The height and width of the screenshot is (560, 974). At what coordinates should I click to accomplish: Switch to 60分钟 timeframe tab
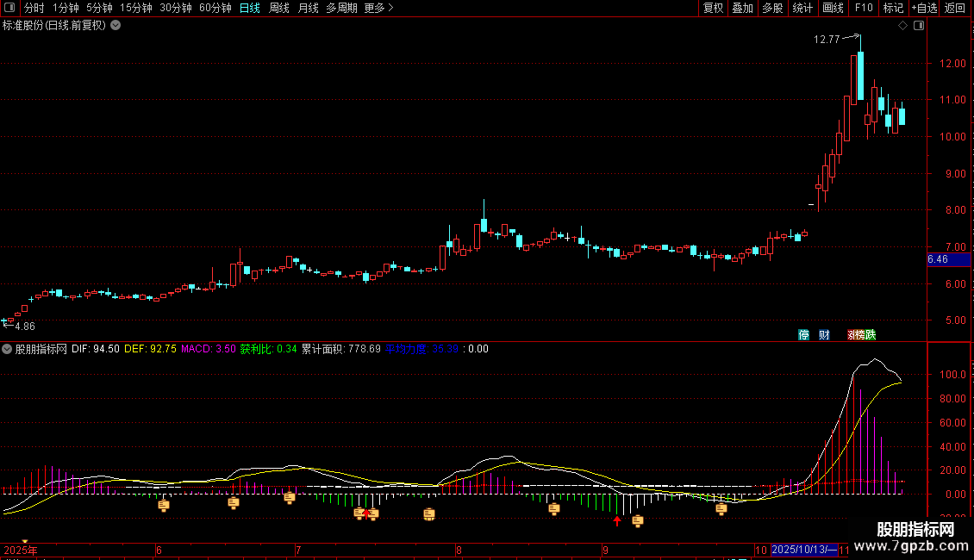(x=215, y=8)
